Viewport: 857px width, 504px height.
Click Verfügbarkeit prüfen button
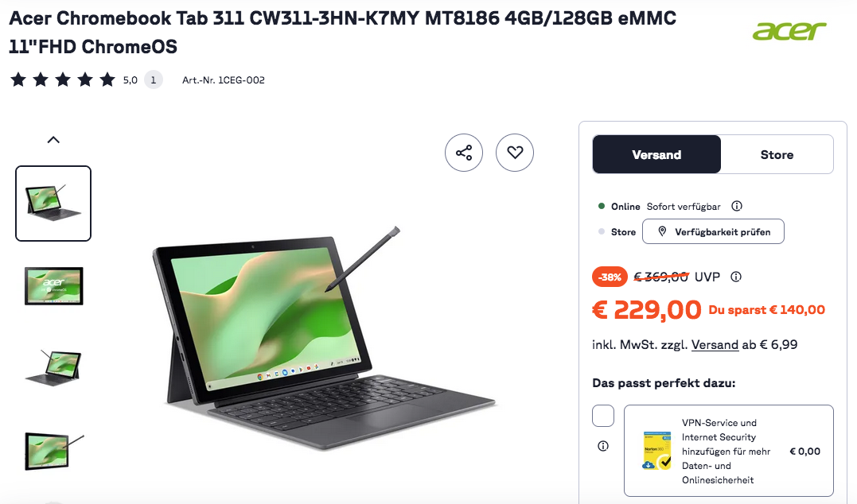pyautogui.click(x=713, y=231)
